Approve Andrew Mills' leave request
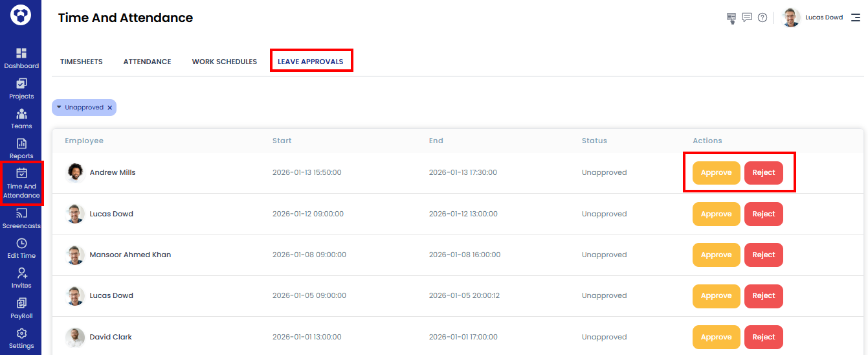The width and height of the screenshot is (868, 355). [716, 173]
